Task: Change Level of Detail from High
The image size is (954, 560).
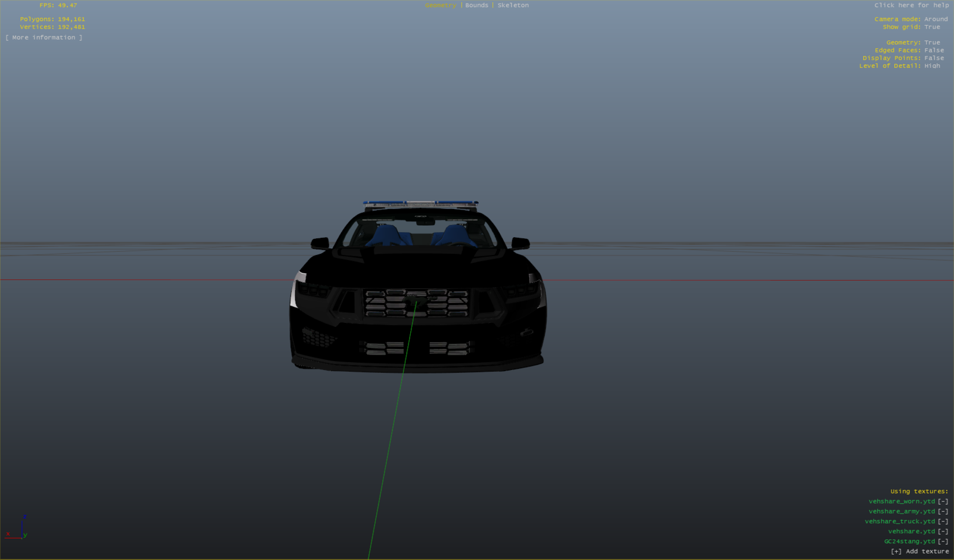Action: (932, 66)
